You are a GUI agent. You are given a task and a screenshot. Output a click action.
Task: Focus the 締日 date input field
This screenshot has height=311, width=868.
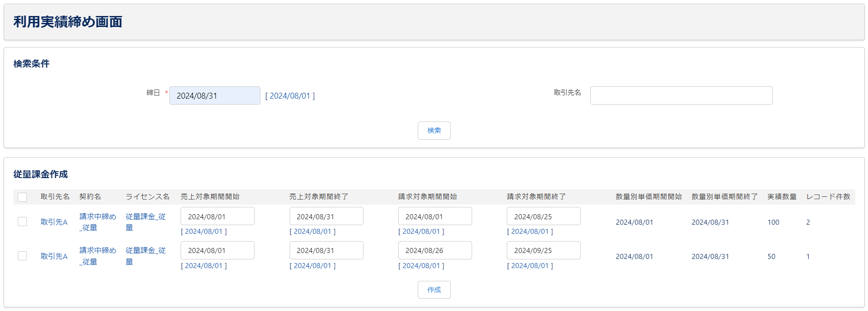click(214, 95)
